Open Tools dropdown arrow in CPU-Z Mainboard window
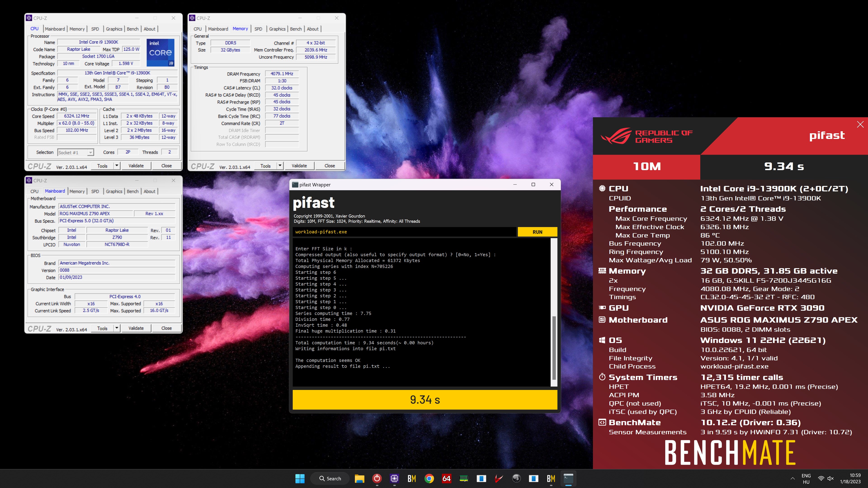This screenshot has height=488, width=868. point(117,328)
